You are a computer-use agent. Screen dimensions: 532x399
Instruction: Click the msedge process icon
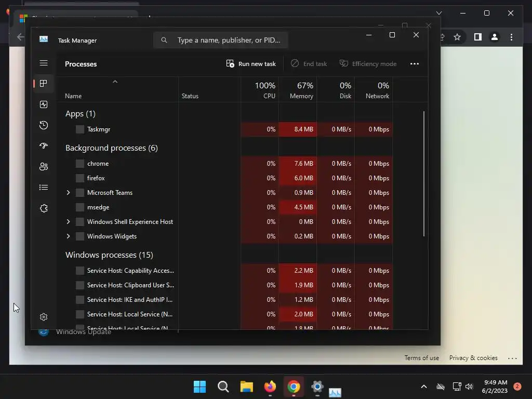pyautogui.click(x=79, y=207)
